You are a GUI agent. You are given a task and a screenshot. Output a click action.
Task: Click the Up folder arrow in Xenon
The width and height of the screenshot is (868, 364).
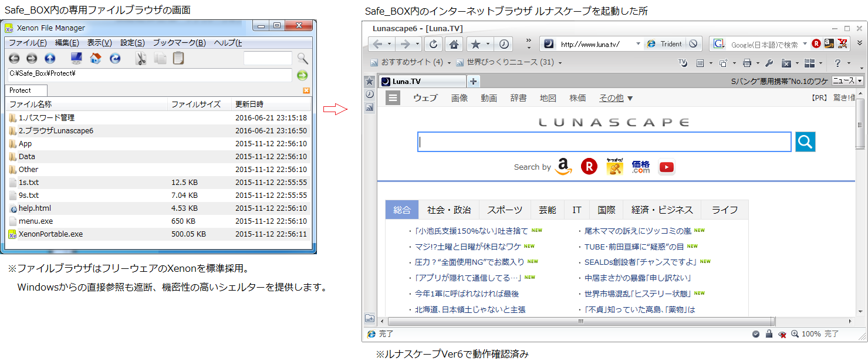[50, 58]
